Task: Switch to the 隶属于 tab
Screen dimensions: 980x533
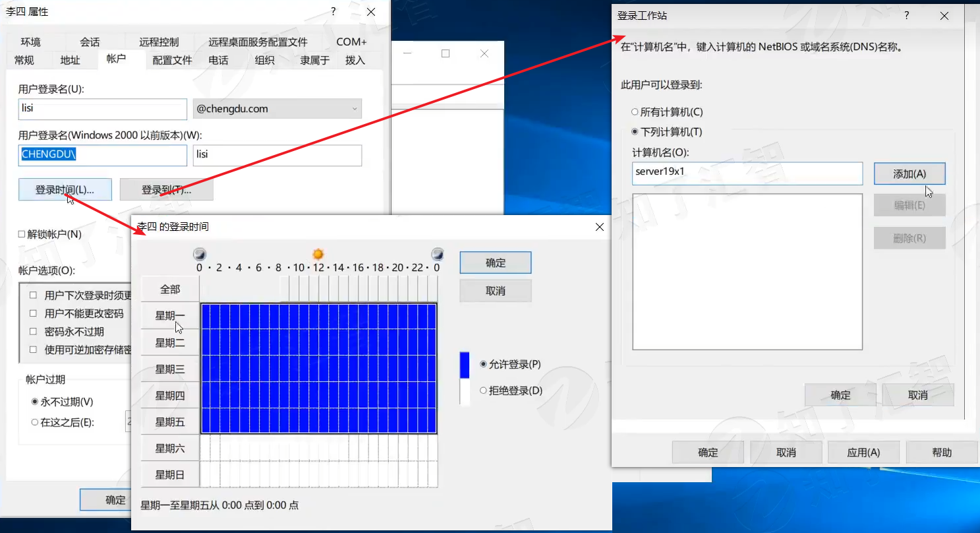Action: tap(314, 60)
